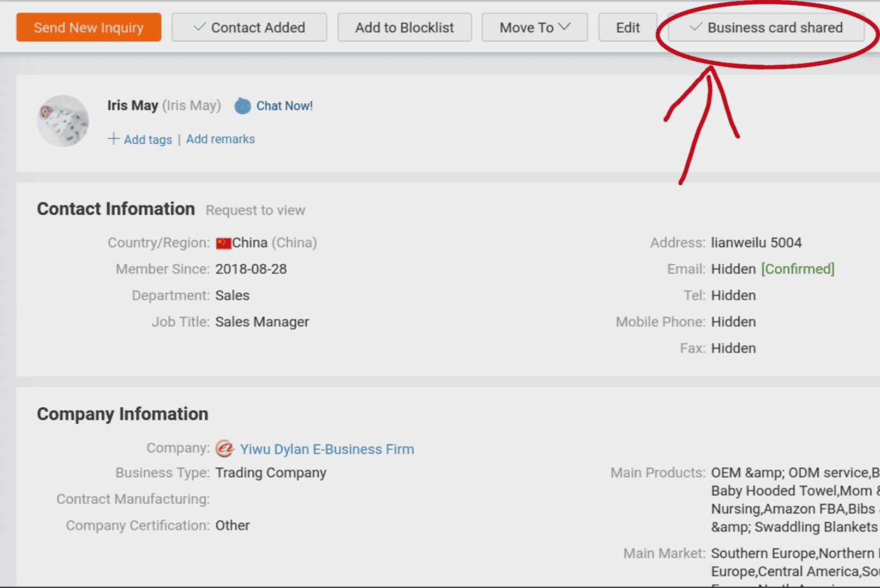Expand the Move To dropdown chevron
This screenshot has width=880, height=588.
click(x=564, y=27)
